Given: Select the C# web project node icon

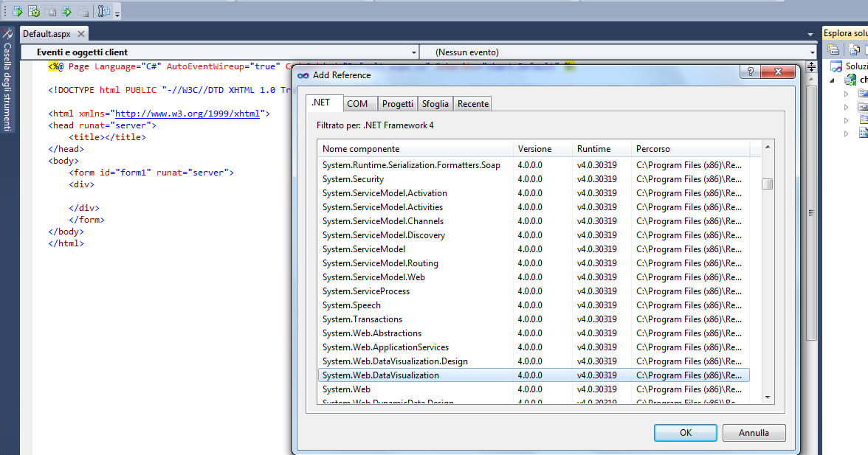Looking at the screenshot, I should click(850, 80).
